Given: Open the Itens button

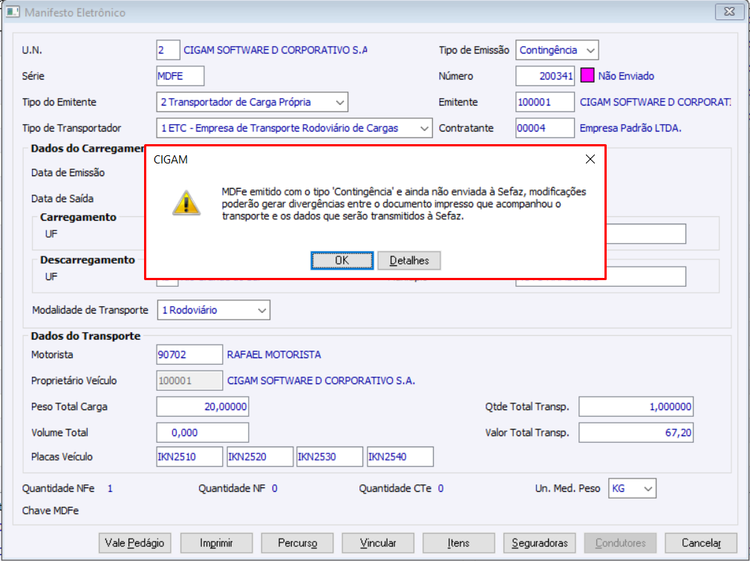Looking at the screenshot, I should (x=459, y=543).
